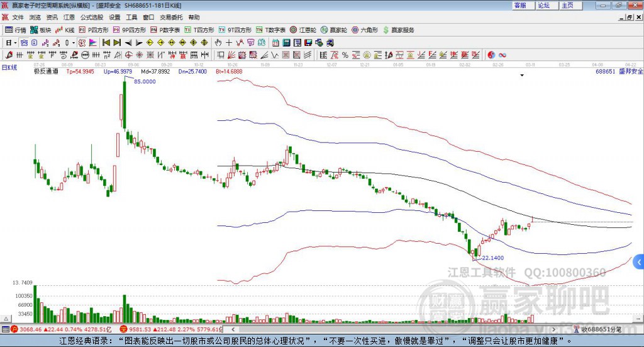Open the 窗口 menu
Screen dimensions: 644x347
coord(148,17)
